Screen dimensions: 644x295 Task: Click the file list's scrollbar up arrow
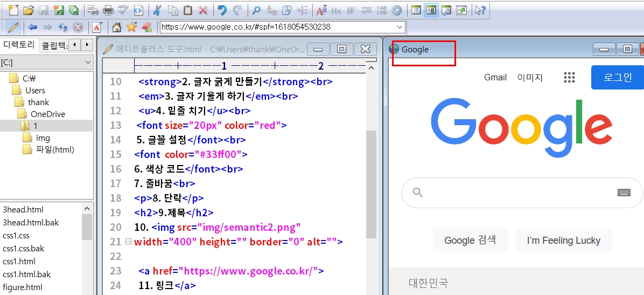coord(87,209)
